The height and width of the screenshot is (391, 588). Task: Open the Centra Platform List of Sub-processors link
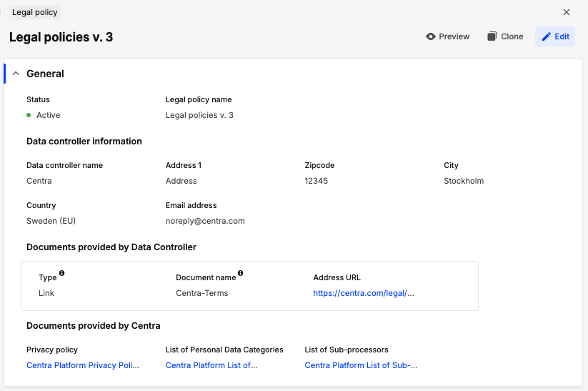click(361, 365)
